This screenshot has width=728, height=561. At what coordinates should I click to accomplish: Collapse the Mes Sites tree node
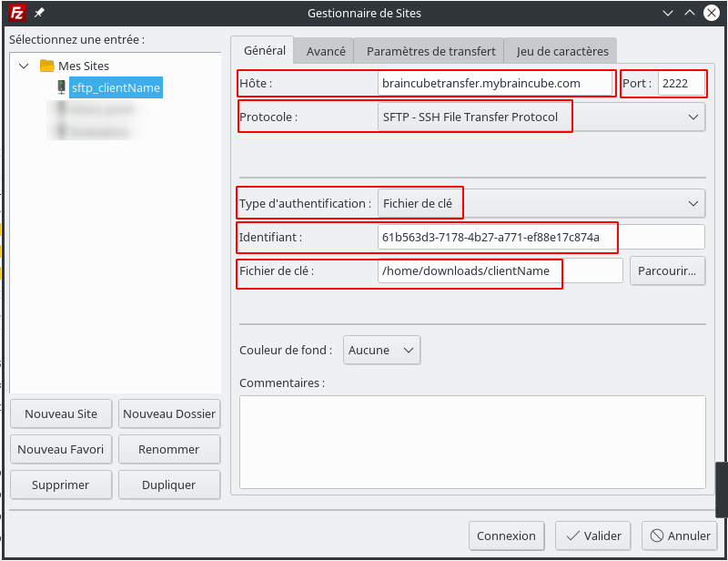(24, 66)
